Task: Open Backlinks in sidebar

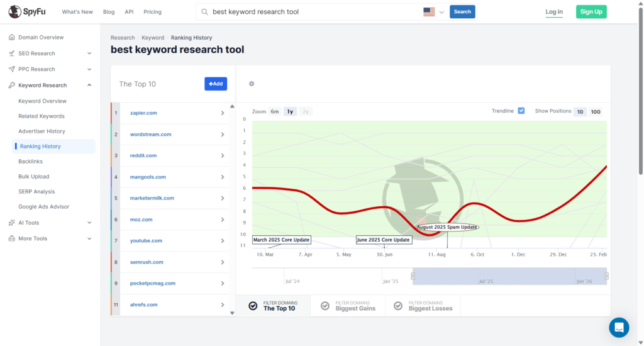Action: tap(30, 162)
